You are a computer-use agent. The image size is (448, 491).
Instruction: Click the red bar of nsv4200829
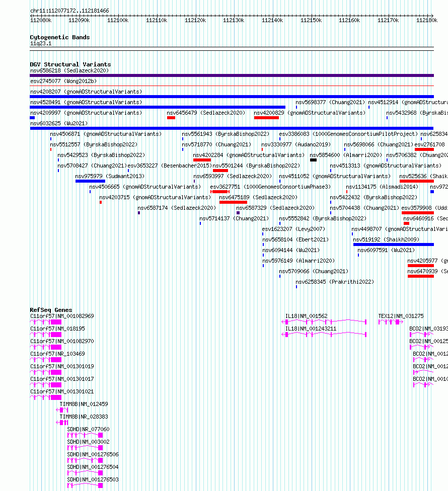pos(266,118)
